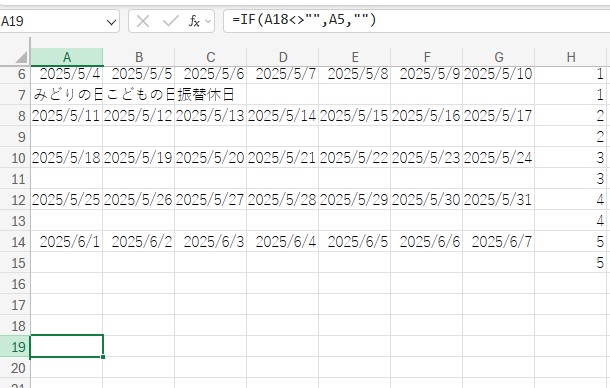Select column D header
Image resolution: width=610 pixels, height=388 pixels.
pyautogui.click(x=283, y=57)
